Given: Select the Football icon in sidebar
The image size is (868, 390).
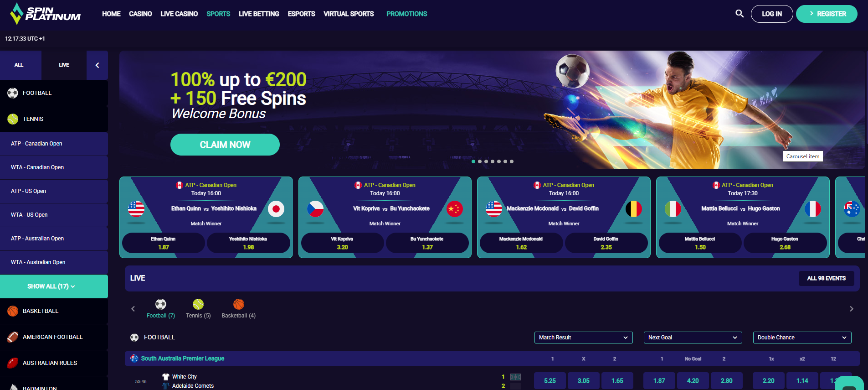Looking at the screenshot, I should coord(13,93).
